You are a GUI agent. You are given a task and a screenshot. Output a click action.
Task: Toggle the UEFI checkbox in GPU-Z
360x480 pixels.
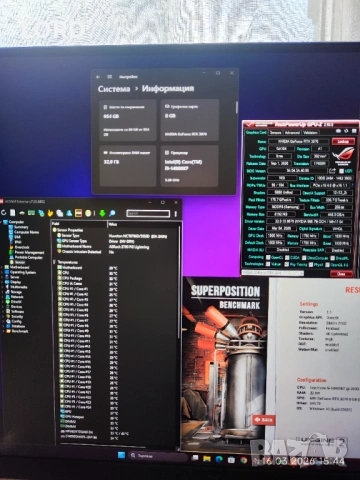click(341, 171)
